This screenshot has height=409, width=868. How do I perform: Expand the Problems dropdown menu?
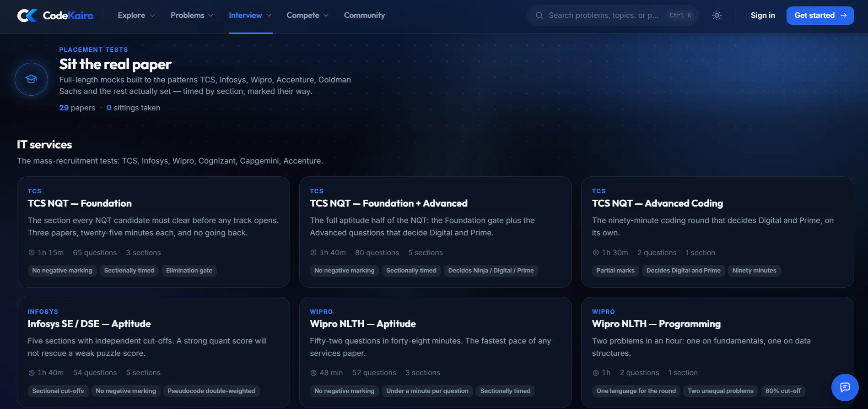(x=192, y=16)
